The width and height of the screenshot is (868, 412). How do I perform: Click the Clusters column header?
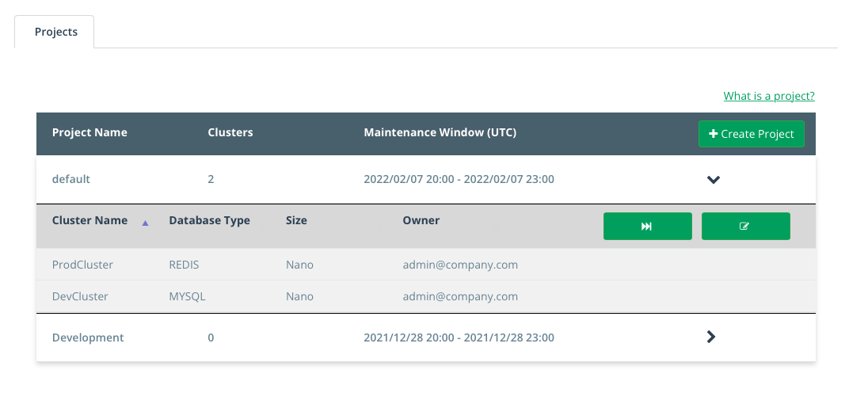point(230,132)
